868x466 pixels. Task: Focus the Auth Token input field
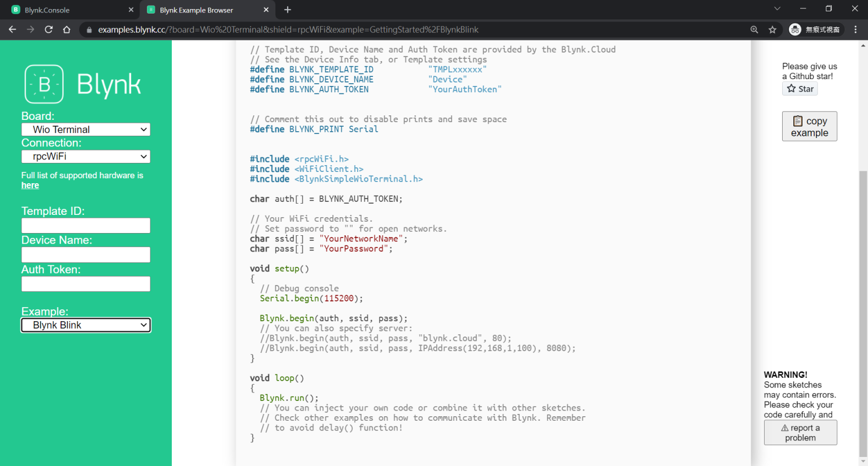pyautogui.click(x=86, y=284)
